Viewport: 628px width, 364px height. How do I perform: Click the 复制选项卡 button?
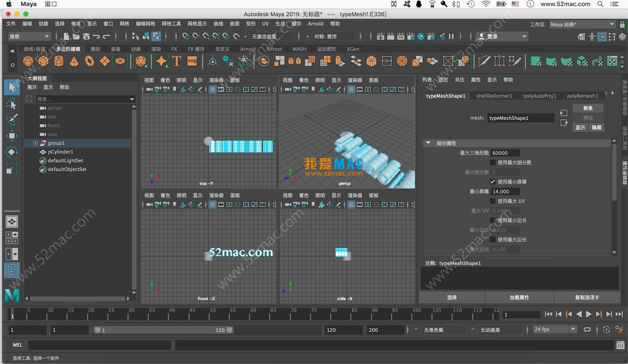(587, 297)
